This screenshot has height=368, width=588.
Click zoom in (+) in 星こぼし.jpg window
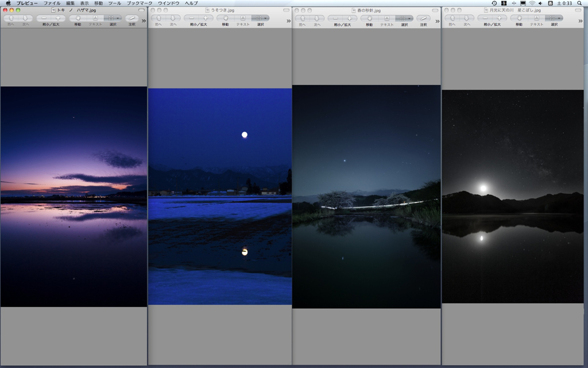click(x=499, y=18)
